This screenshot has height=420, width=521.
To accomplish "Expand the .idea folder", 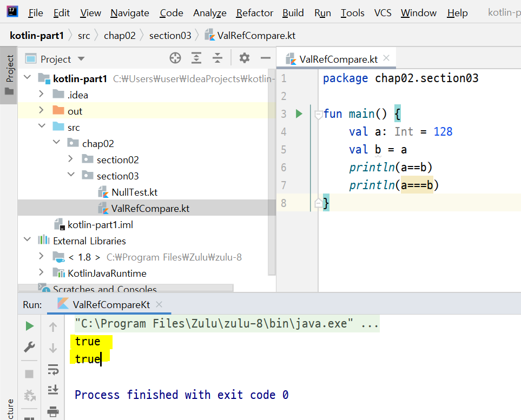I will (x=41, y=94).
